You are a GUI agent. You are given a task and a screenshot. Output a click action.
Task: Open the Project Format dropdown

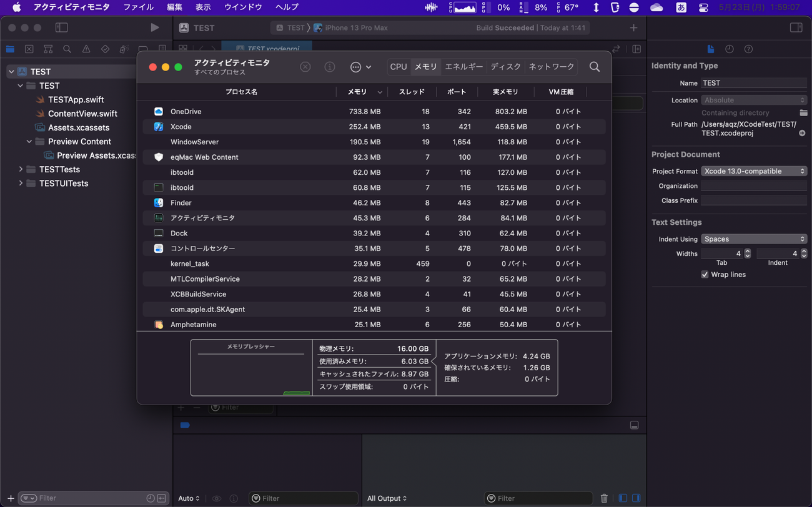click(x=754, y=171)
